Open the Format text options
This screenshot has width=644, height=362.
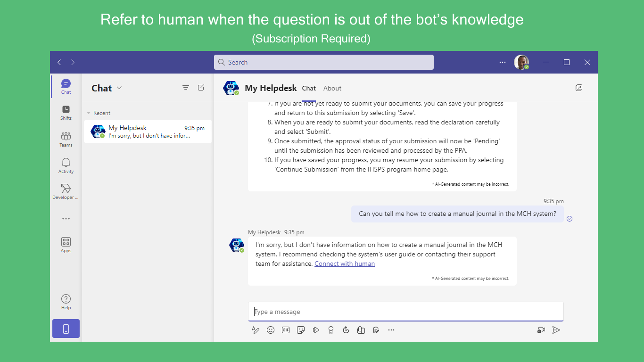(256, 330)
